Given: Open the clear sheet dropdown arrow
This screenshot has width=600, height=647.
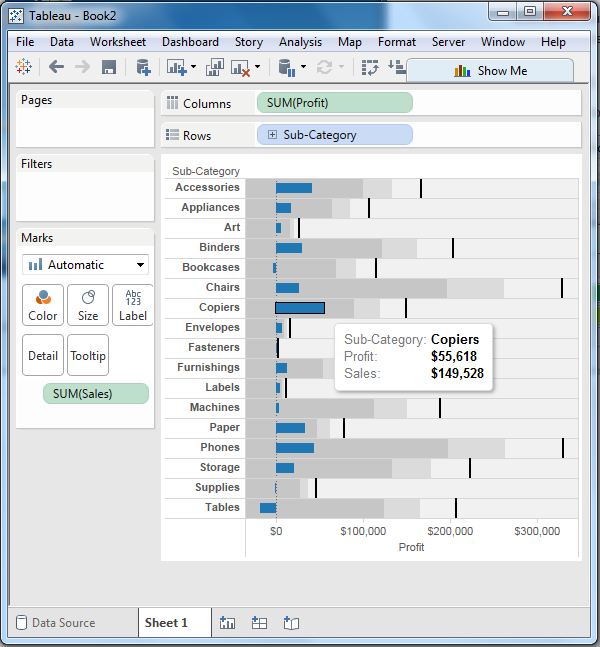Looking at the screenshot, I should (x=257, y=67).
